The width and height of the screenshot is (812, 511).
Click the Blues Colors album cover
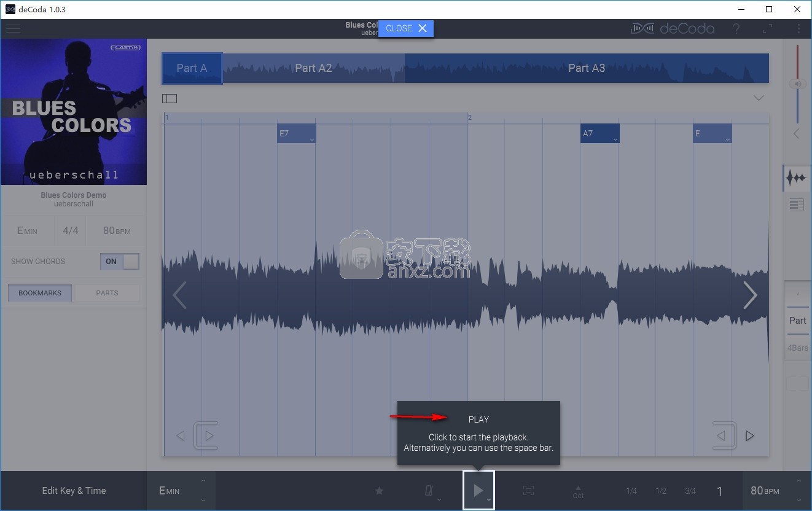point(74,112)
